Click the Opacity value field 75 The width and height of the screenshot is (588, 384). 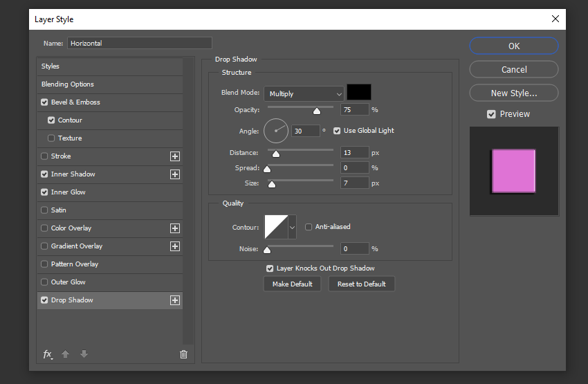[354, 109]
